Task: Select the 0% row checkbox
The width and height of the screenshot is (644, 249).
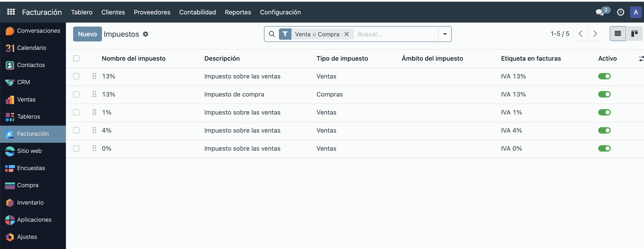Action: pos(76,148)
